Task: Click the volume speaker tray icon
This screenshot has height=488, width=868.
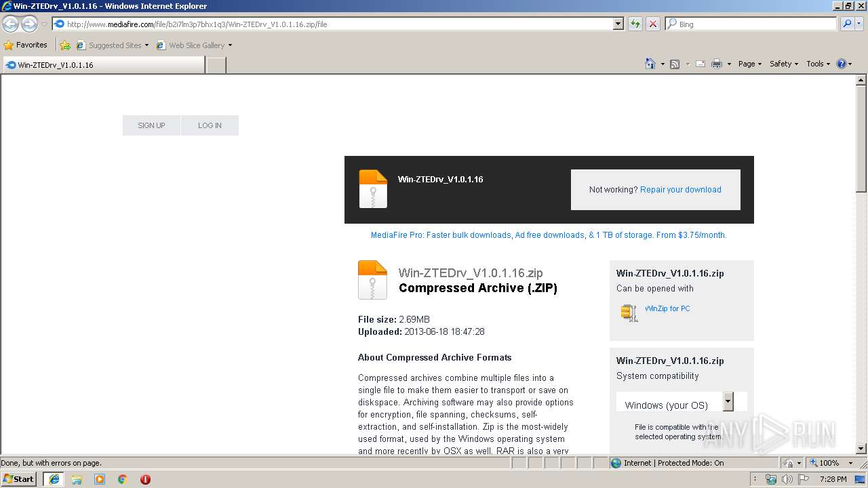Action: (788, 479)
